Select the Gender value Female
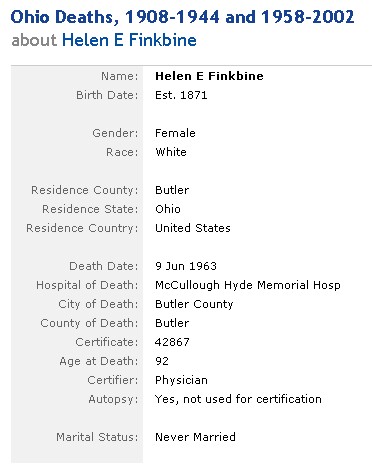Image resolution: width=372 pixels, height=468 pixels. pos(175,133)
